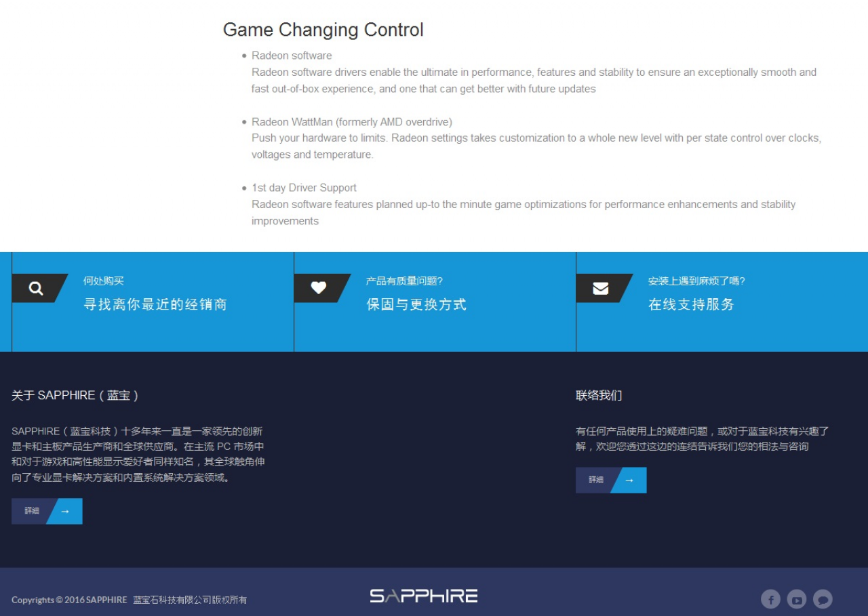Click the 蓝宝石科技有限公司版权所有 text
The width and height of the screenshot is (868, 616).
[190, 600]
